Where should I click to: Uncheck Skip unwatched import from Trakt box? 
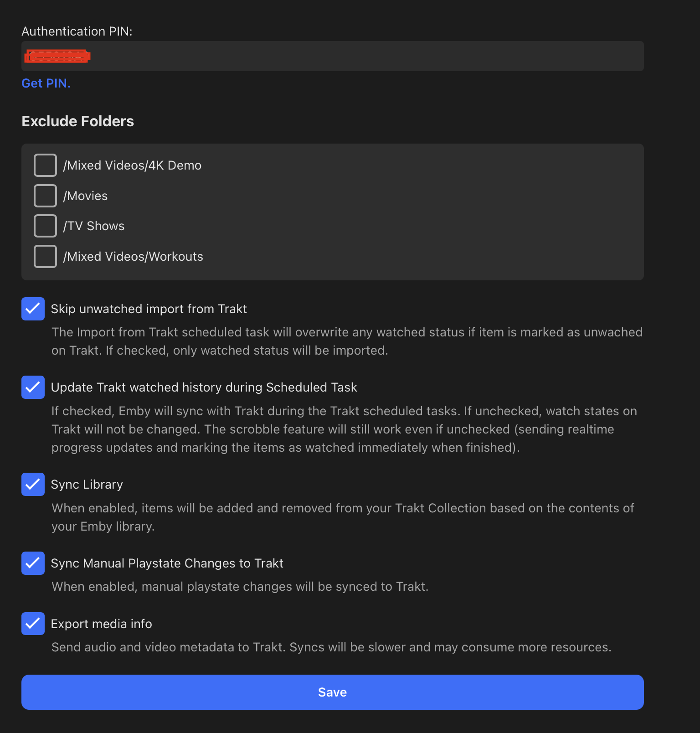(33, 309)
